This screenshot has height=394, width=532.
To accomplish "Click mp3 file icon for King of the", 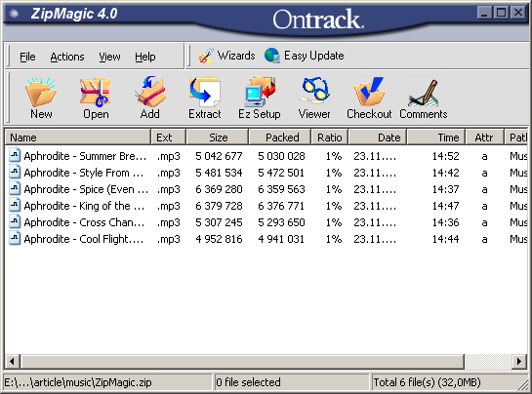I will pyautogui.click(x=15, y=205).
